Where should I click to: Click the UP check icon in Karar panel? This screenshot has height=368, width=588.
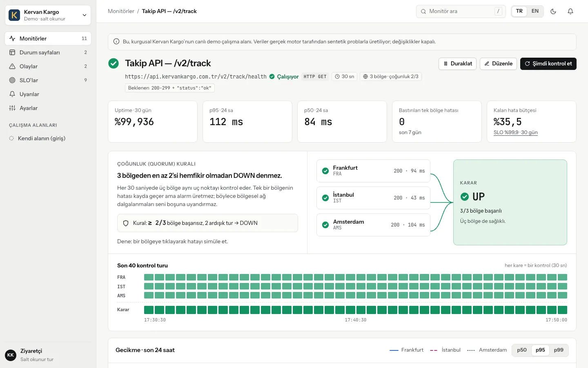(465, 197)
